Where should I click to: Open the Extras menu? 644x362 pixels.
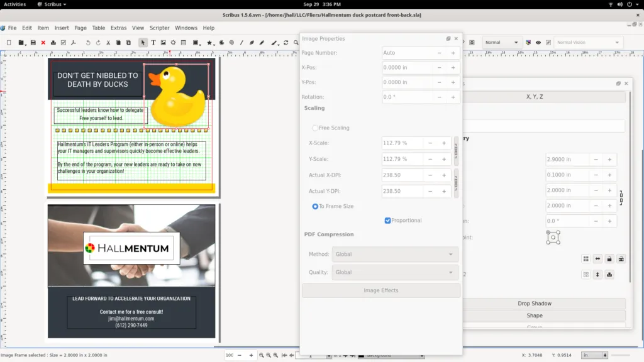(118, 28)
